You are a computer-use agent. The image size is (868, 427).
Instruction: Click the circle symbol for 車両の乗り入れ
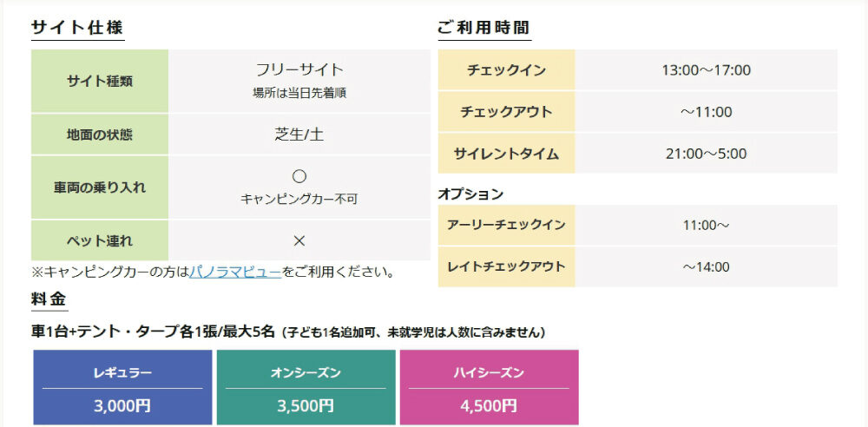coord(299,177)
